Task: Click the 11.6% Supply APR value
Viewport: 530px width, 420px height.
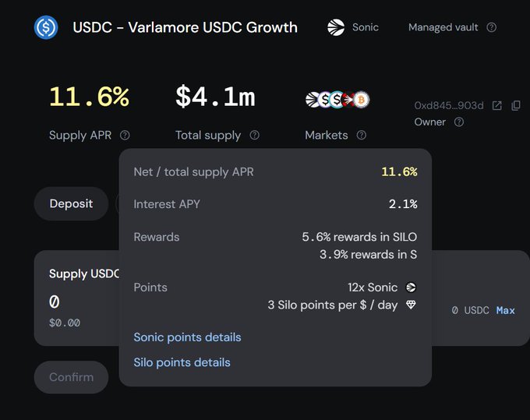Action: point(89,97)
